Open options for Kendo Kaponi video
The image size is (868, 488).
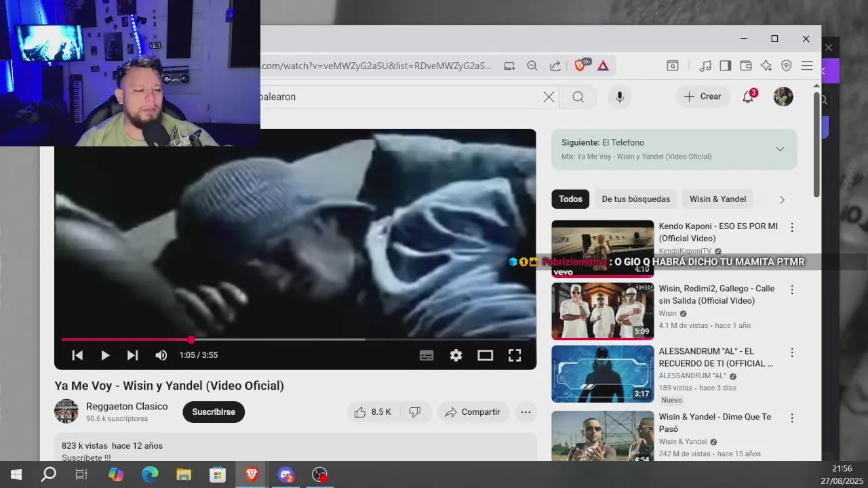791,228
